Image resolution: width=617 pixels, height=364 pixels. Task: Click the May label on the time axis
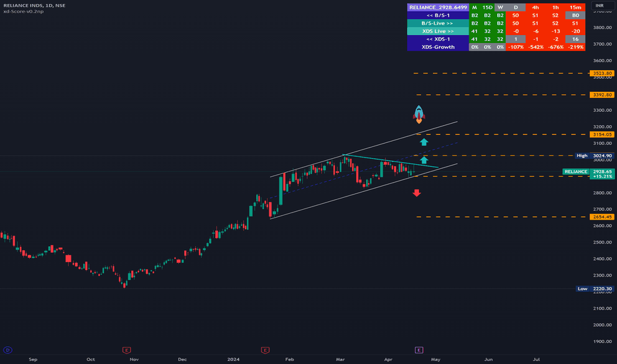[x=435, y=359]
